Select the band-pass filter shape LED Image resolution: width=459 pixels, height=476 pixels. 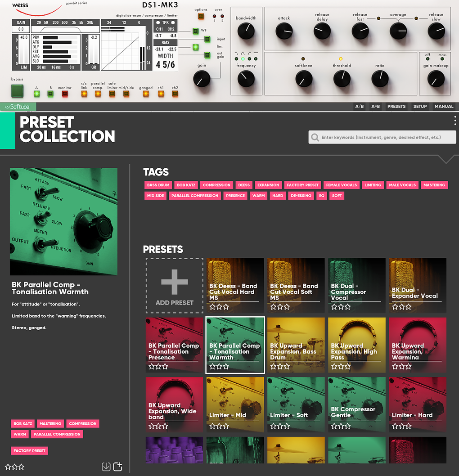[x=243, y=58]
